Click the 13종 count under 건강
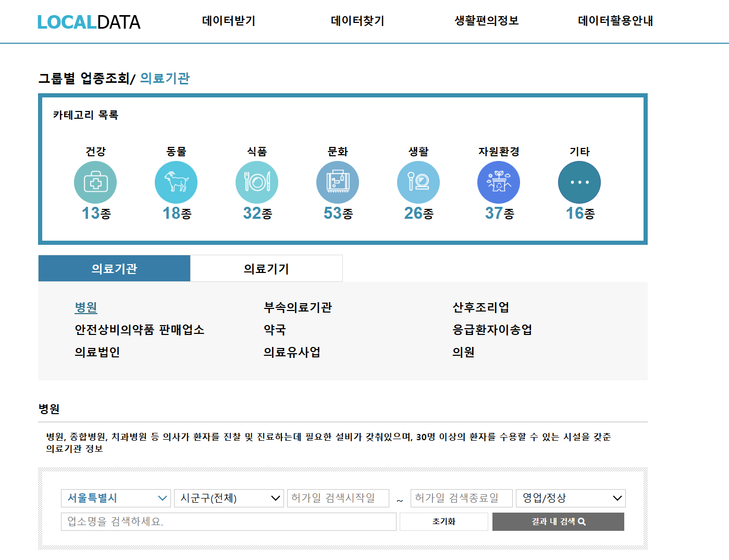729x560 pixels. (96, 213)
